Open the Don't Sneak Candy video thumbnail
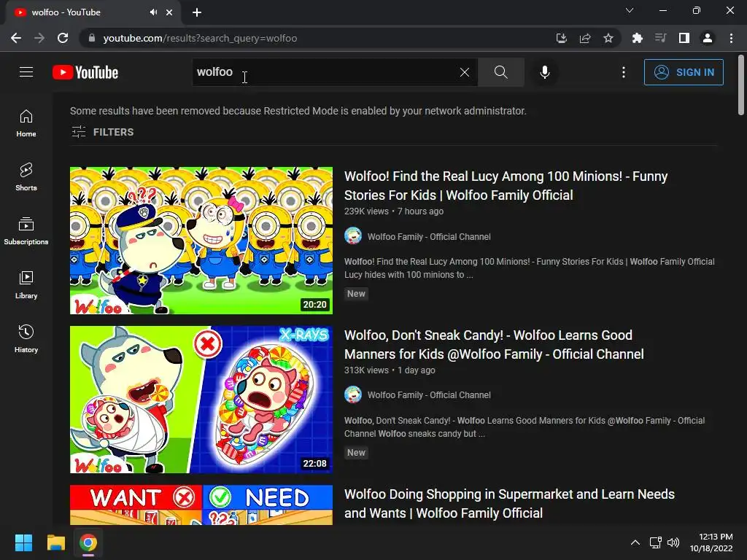This screenshot has height=560, width=747. [201, 400]
